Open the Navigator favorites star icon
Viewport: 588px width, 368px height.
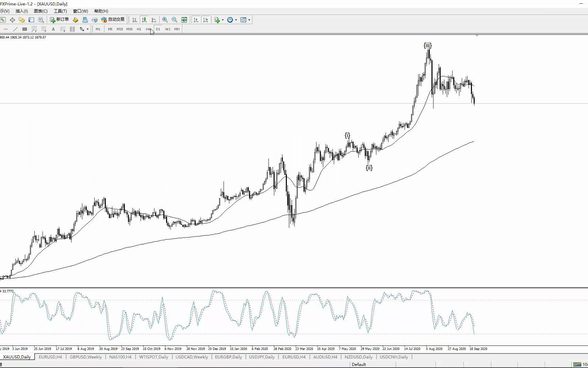click(22, 20)
